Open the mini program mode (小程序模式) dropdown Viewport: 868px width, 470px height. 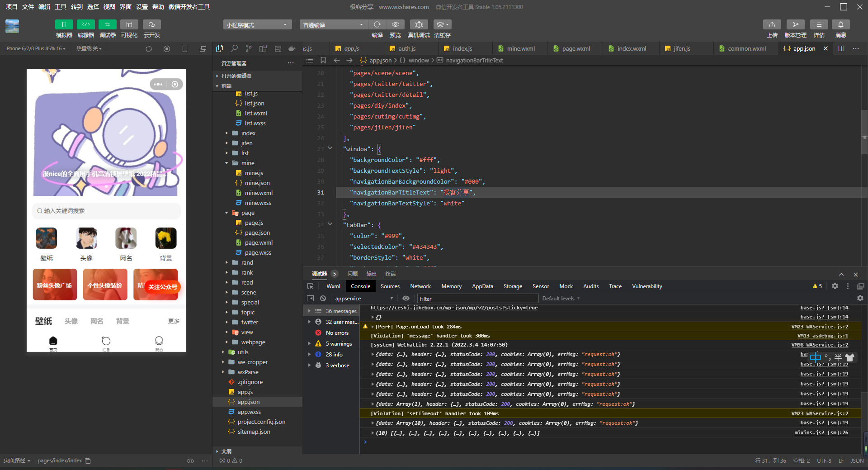pyautogui.click(x=257, y=25)
